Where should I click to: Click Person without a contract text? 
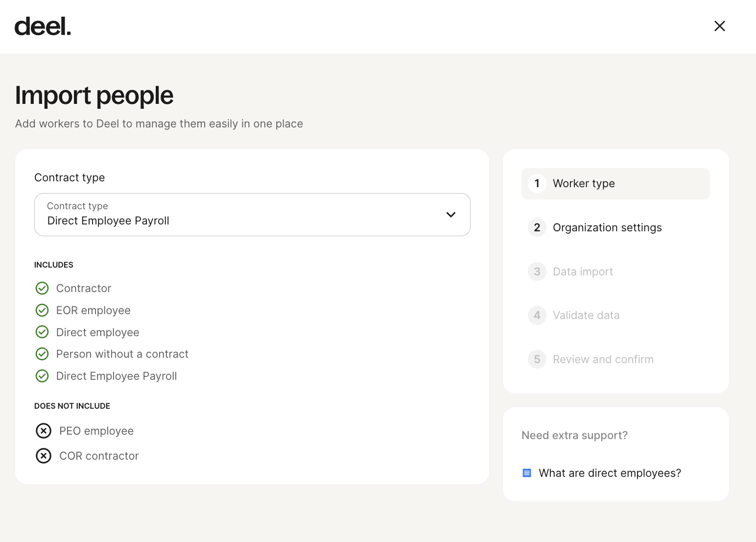tap(122, 354)
